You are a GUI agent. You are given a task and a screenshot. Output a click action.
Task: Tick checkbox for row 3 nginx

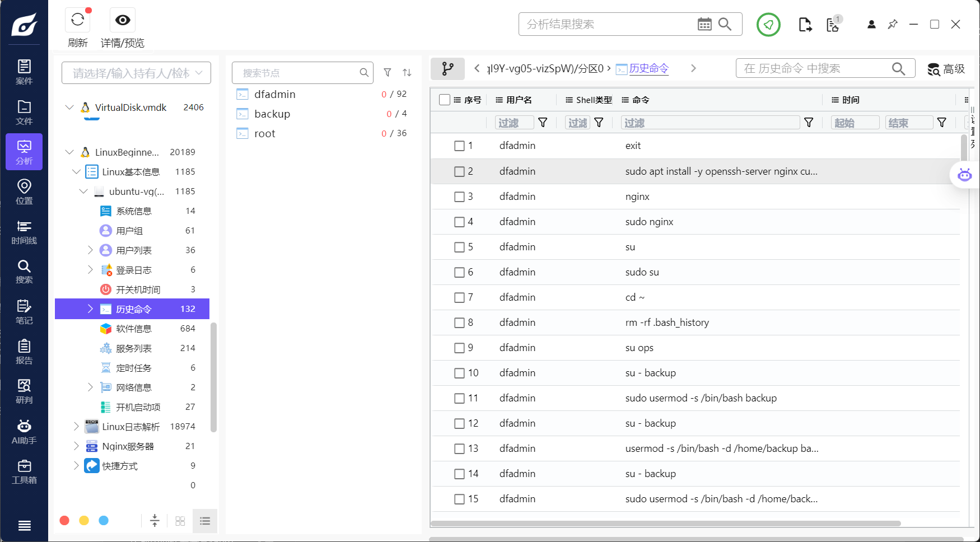[459, 197]
